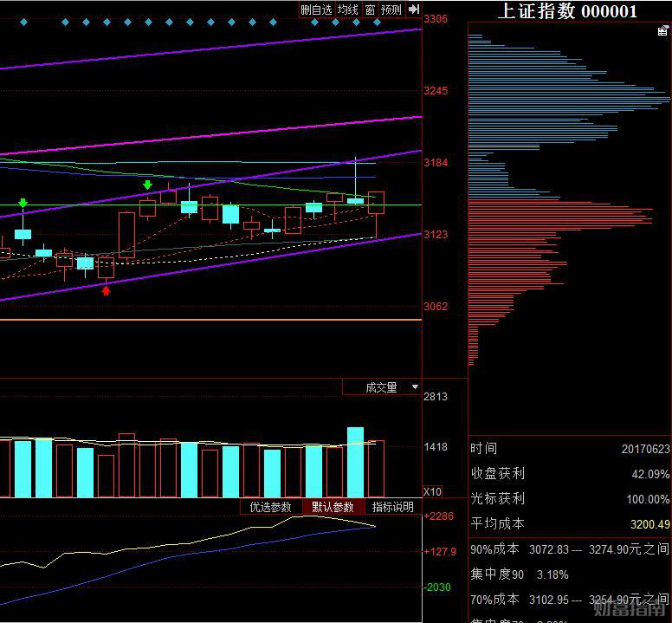
Task: Select the latest red candlestick on the chart
Action: coord(377,203)
